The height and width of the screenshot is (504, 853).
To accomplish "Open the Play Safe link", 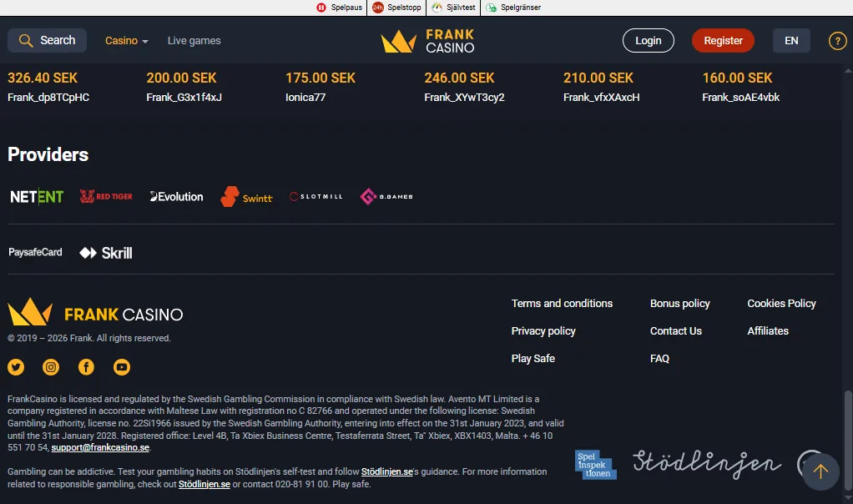I will click(533, 358).
